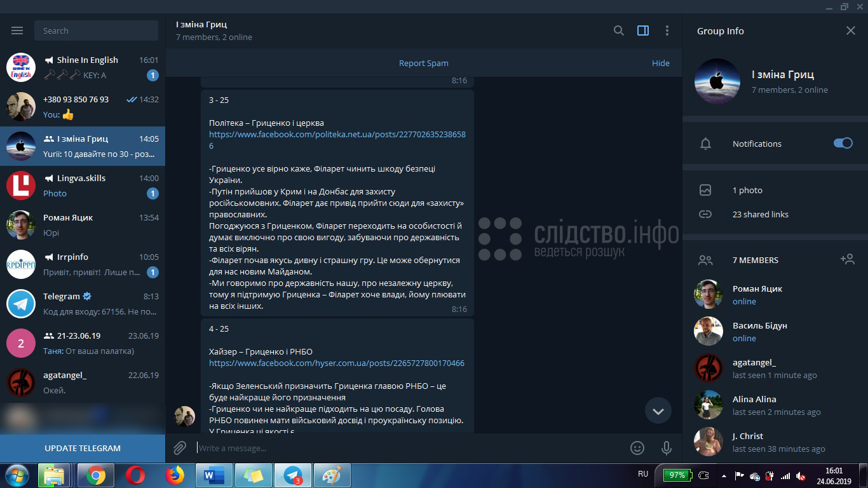Open the Telegram service notifications chat
Image resolution: width=868 pixels, height=488 pixels.
click(x=83, y=304)
